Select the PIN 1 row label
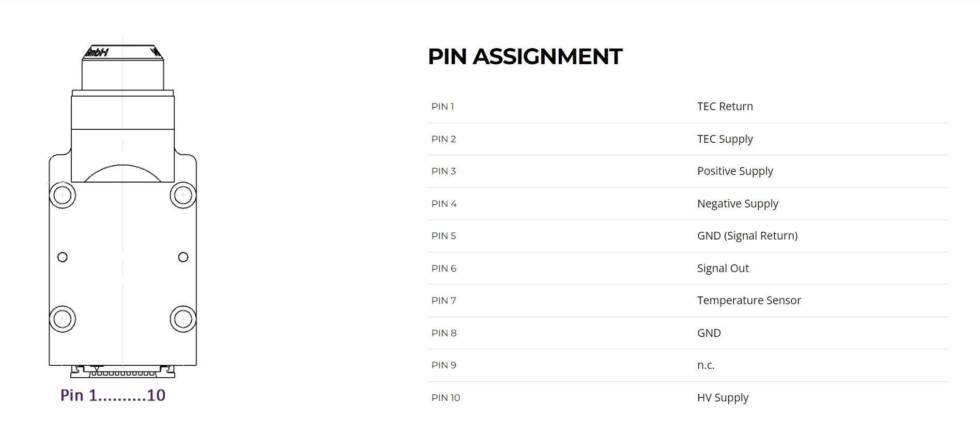This screenshot has width=980, height=447. coord(443,107)
